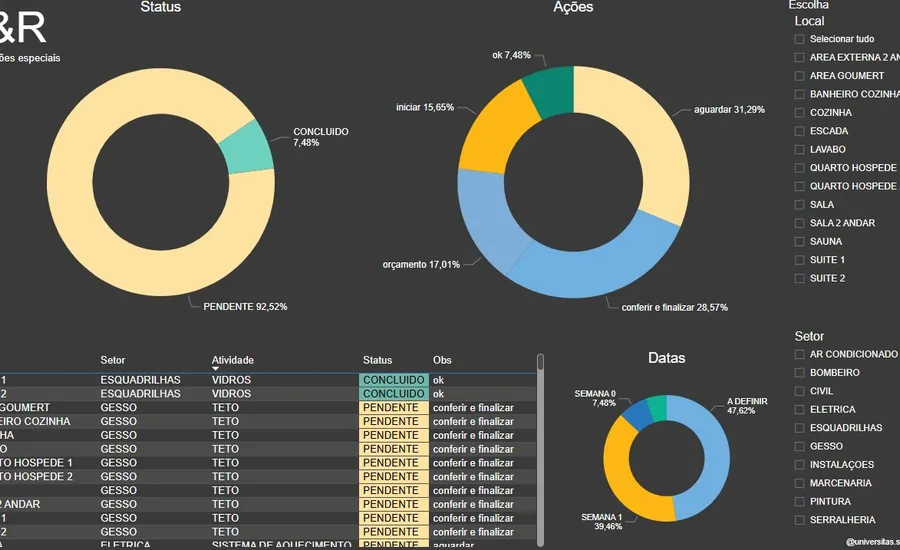Select the green ok slice in Ações
This screenshot has width=900, height=550.
551,89
